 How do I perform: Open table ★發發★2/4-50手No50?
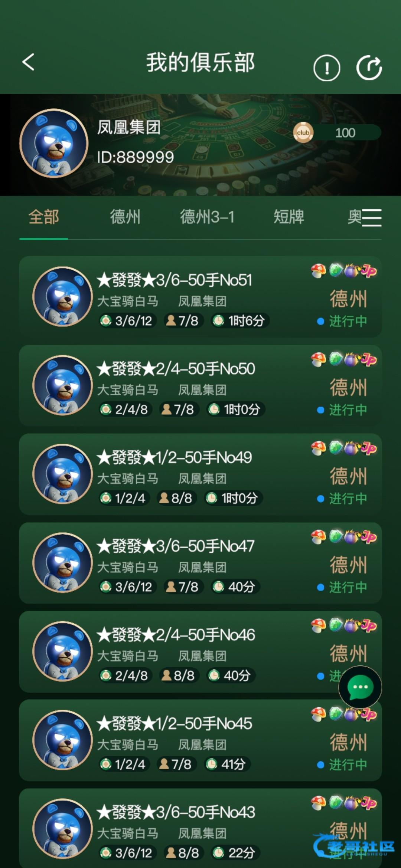pyautogui.click(x=200, y=385)
